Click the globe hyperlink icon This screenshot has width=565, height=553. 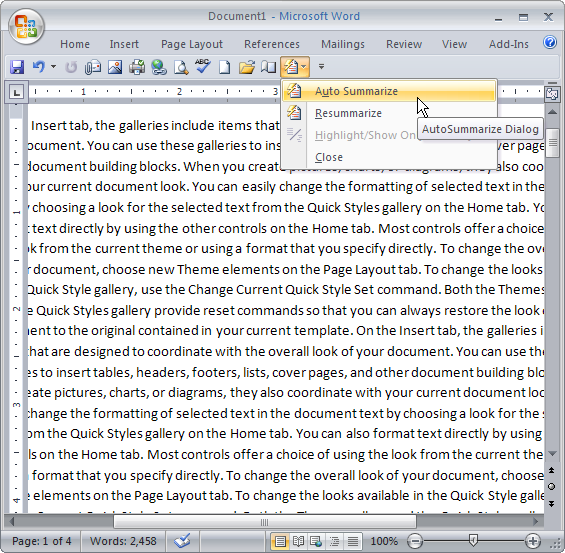159,67
